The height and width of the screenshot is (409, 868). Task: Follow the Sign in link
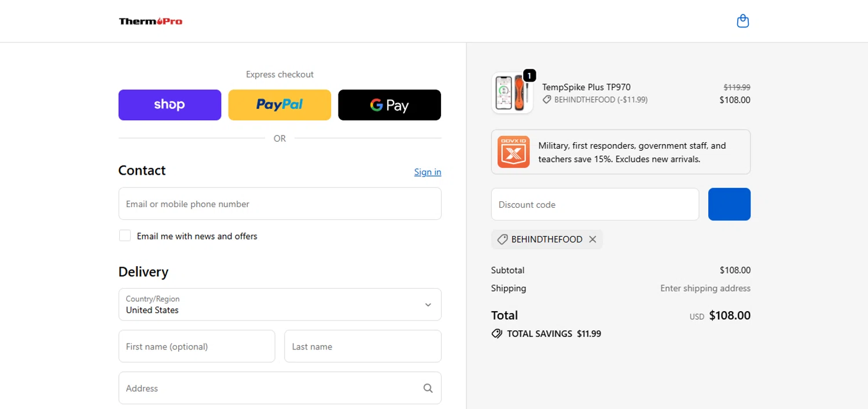[428, 172]
